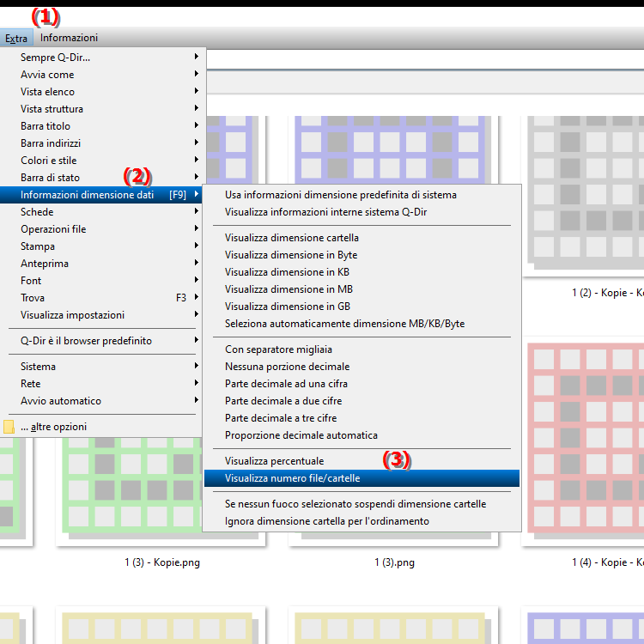The height and width of the screenshot is (644, 644).
Task: Open the Informazioni menu
Action: point(69,38)
